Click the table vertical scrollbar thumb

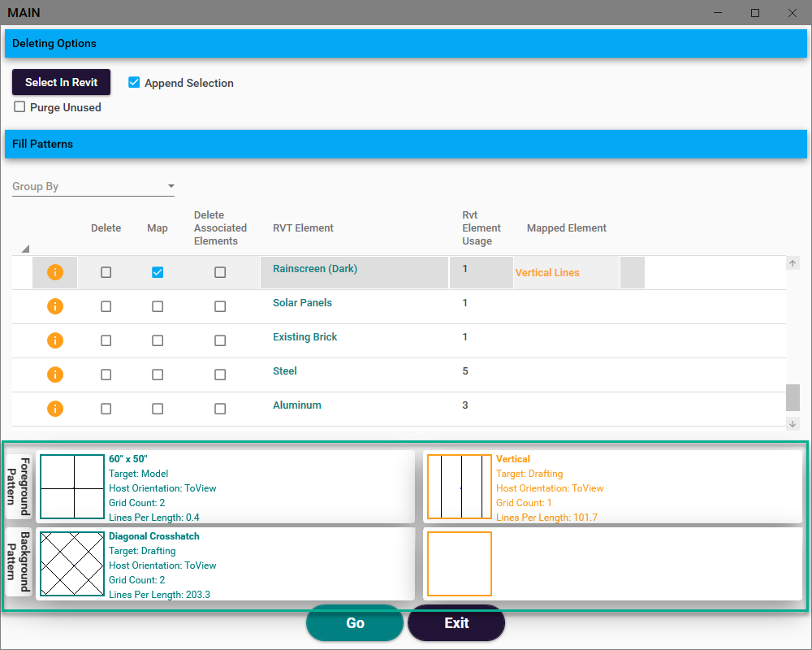pyautogui.click(x=793, y=397)
